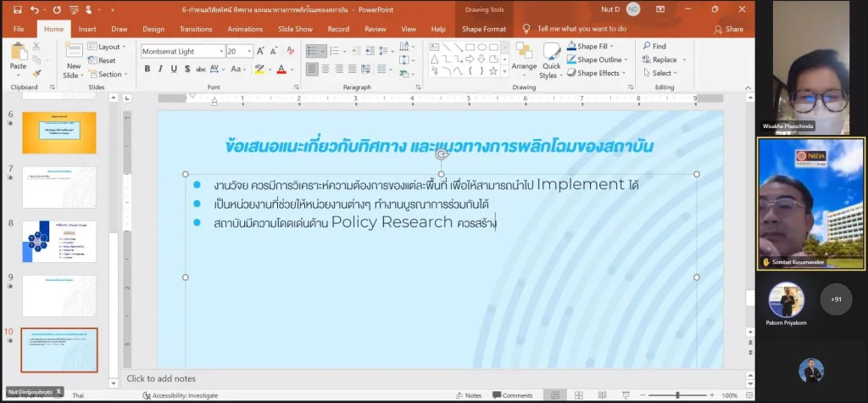The image size is (868, 403).
Task: Open the Change Case Aa dropdown
Action: 238,69
